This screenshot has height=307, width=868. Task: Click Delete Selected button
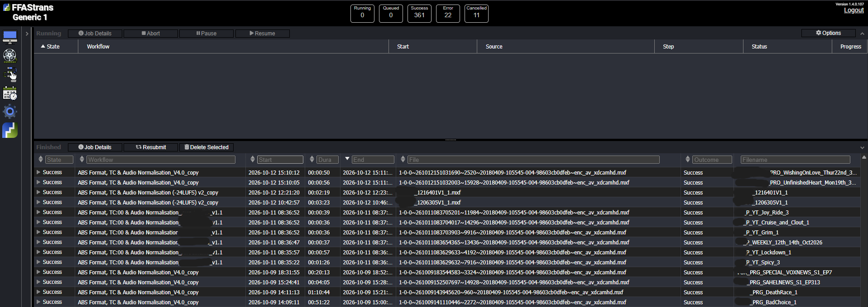pyautogui.click(x=206, y=147)
